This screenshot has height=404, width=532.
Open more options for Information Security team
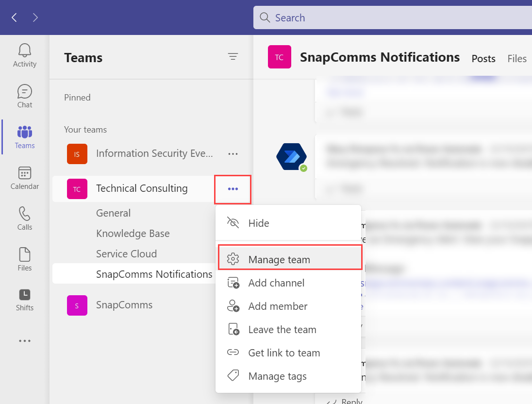click(233, 154)
